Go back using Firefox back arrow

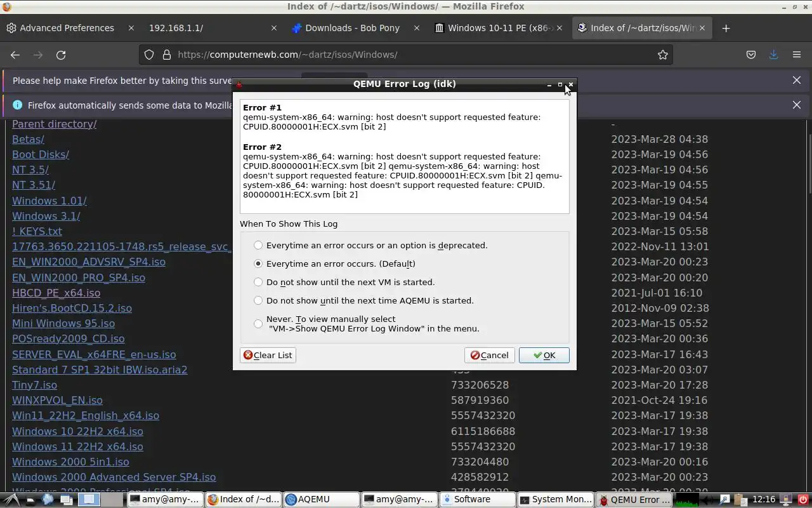[15, 55]
